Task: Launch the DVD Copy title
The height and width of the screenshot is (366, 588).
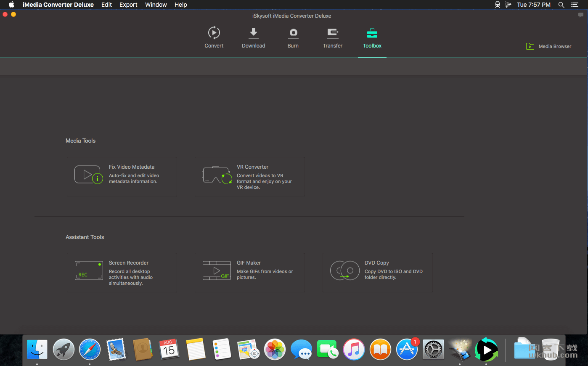Action: [x=377, y=263]
